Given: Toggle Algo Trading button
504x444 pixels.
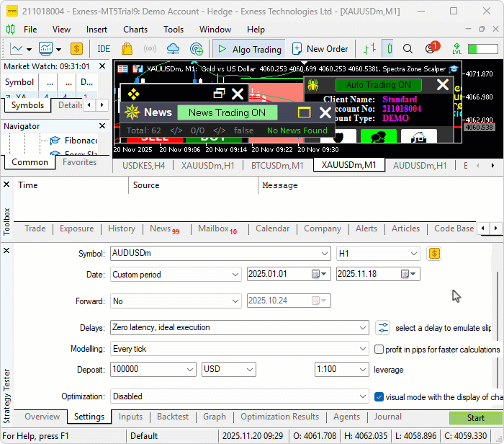Looking at the screenshot, I should click(x=249, y=49).
